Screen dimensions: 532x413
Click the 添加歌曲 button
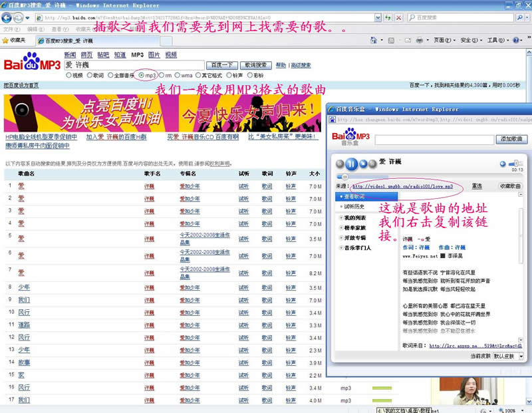(511, 139)
